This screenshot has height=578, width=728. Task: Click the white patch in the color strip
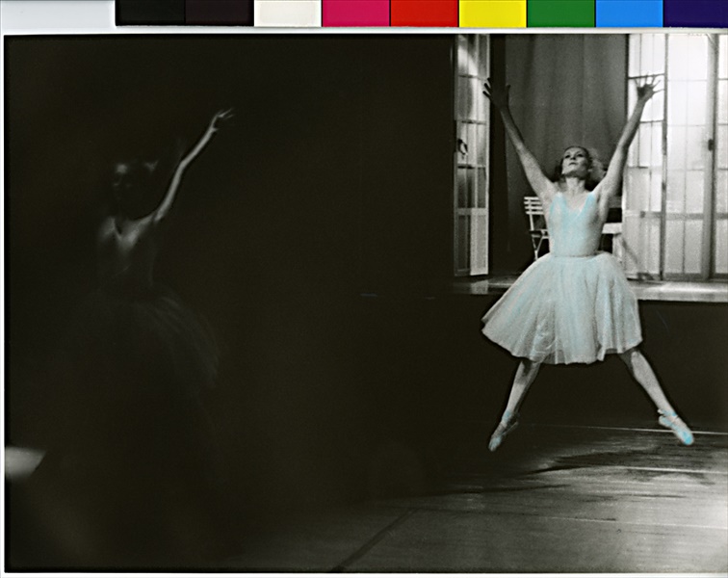(x=288, y=13)
